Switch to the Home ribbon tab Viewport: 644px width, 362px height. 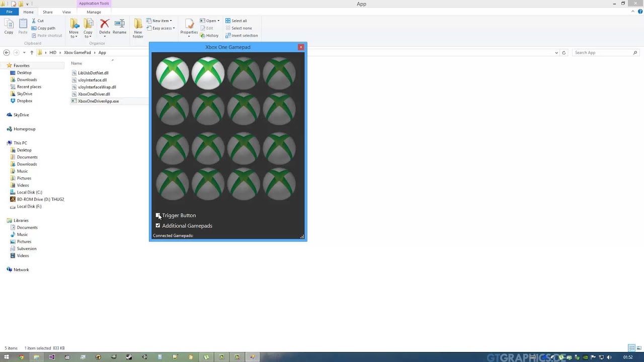[x=28, y=12]
